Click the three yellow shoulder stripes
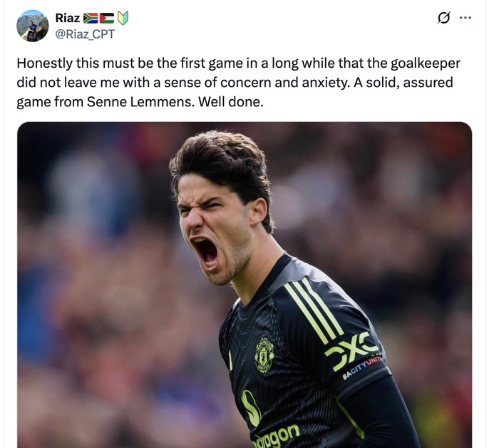This screenshot has width=499, height=448. click(312, 309)
